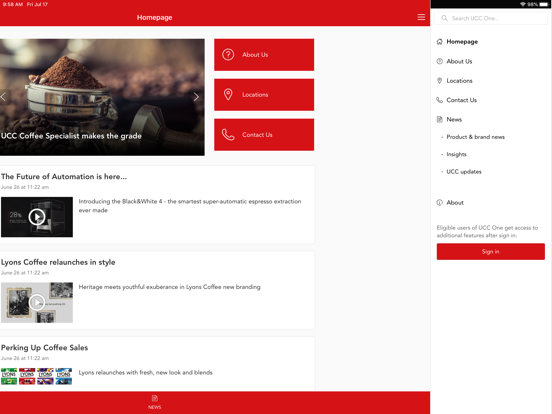The image size is (552, 414).
Task: Open Product & brand news submenu item
Action: point(475,137)
